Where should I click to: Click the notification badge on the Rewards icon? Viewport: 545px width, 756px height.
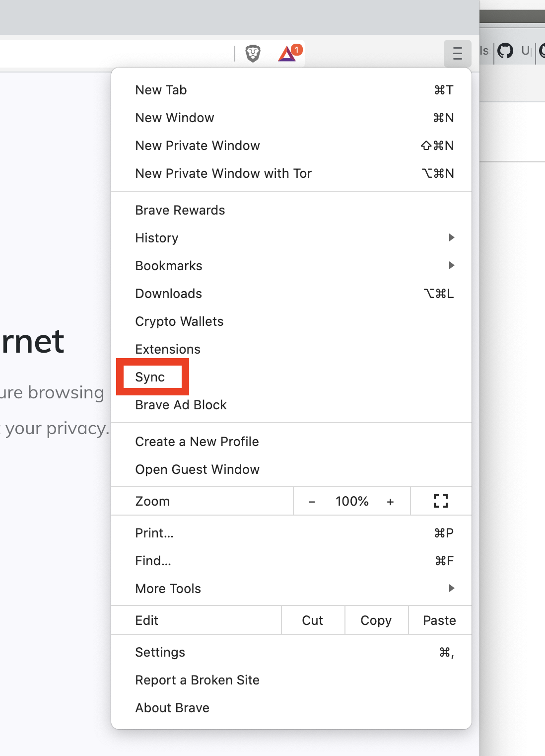tap(296, 49)
